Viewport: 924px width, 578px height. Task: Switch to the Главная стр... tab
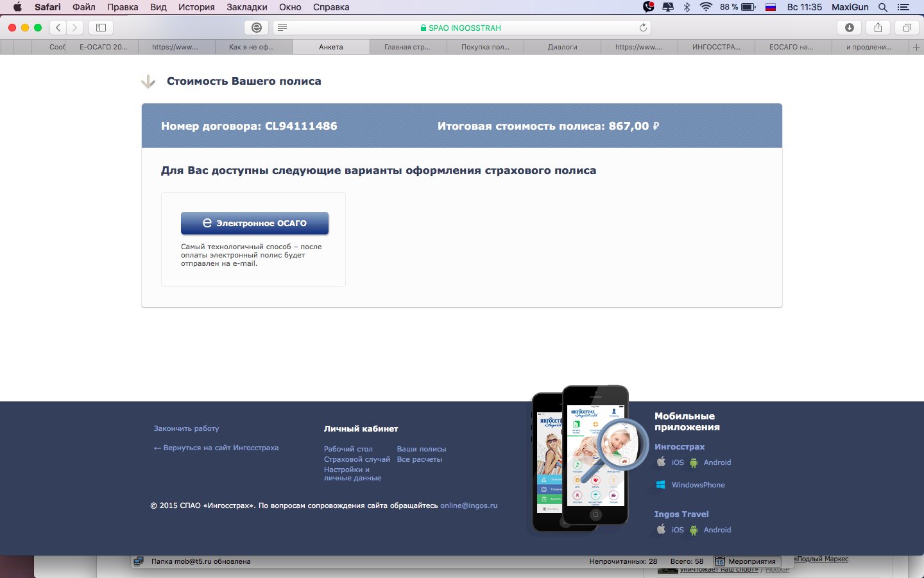point(407,47)
